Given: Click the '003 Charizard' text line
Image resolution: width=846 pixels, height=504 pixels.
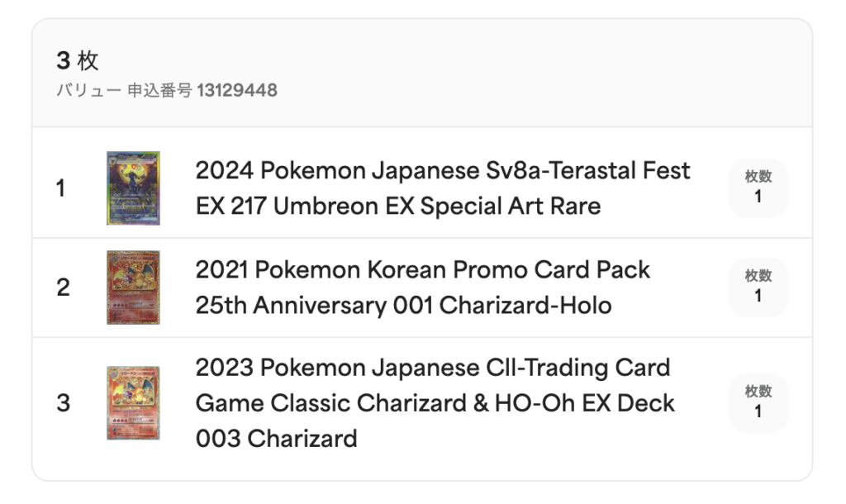Looking at the screenshot, I should pyautogui.click(x=276, y=439).
